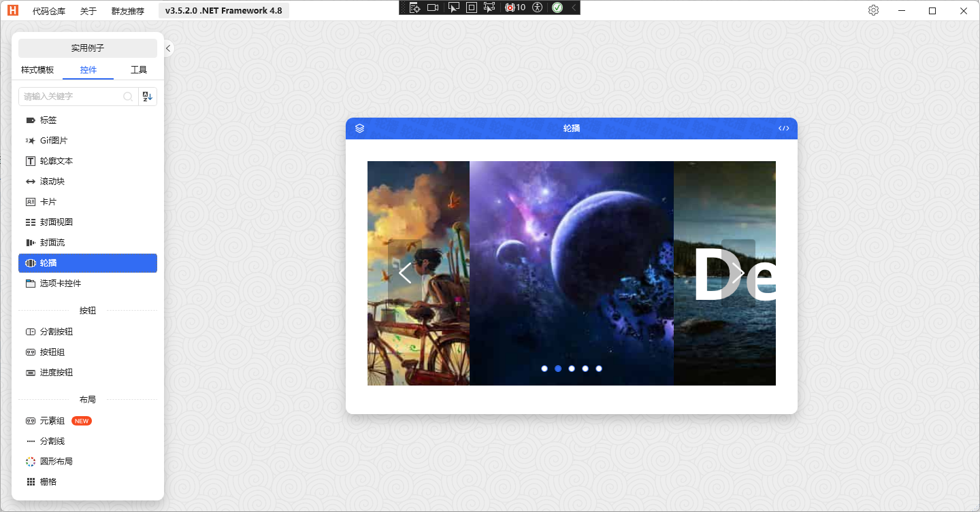Collapse debug toolbar chevron
This screenshot has width=980, height=512.
(574, 7)
